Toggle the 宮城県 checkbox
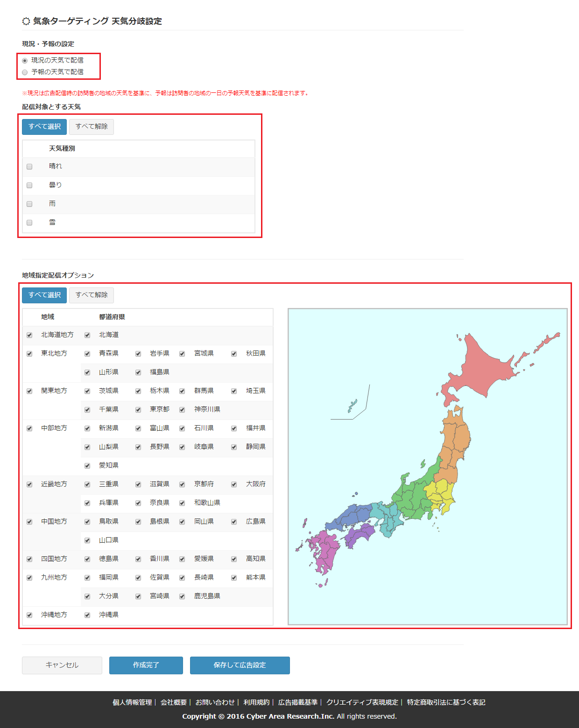Image resolution: width=579 pixels, height=728 pixels. point(182,354)
